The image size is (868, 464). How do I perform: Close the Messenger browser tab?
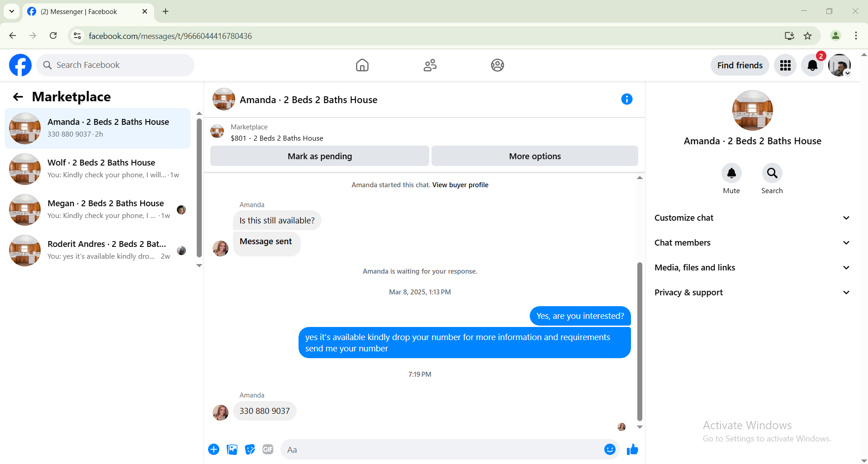pyautogui.click(x=145, y=11)
